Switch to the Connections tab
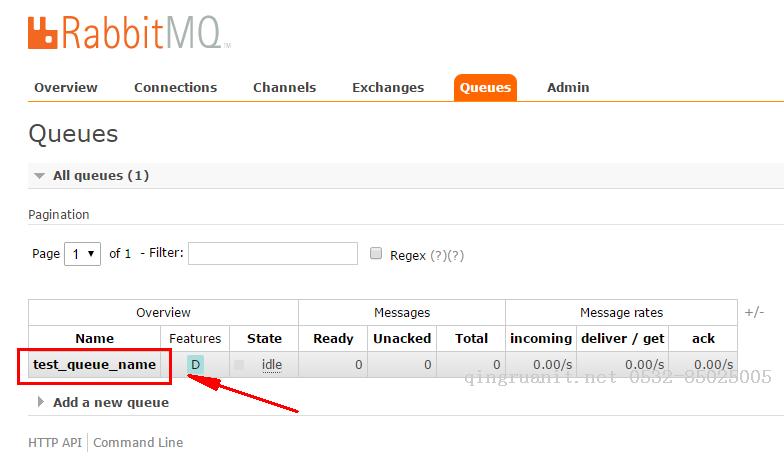784x473 pixels. (x=176, y=88)
